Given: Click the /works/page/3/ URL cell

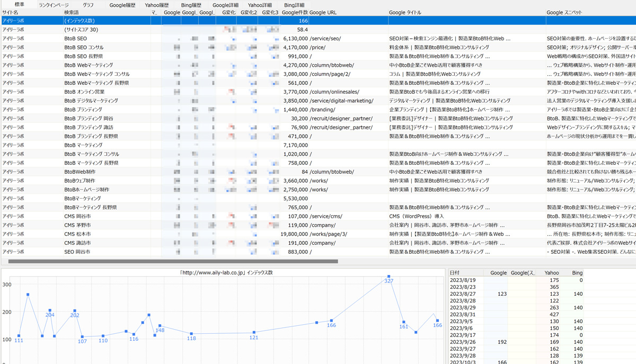Looking at the screenshot, I should coord(348,234).
